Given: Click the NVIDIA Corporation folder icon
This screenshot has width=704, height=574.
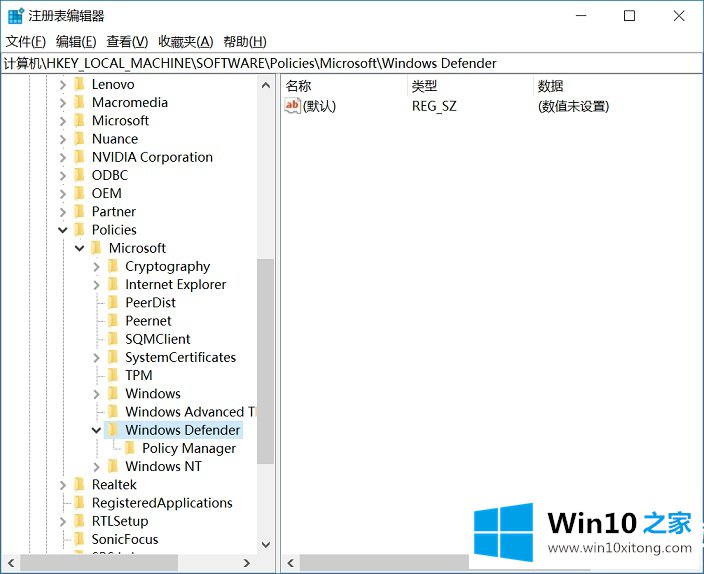Looking at the screenshot, I should [79, 157].
